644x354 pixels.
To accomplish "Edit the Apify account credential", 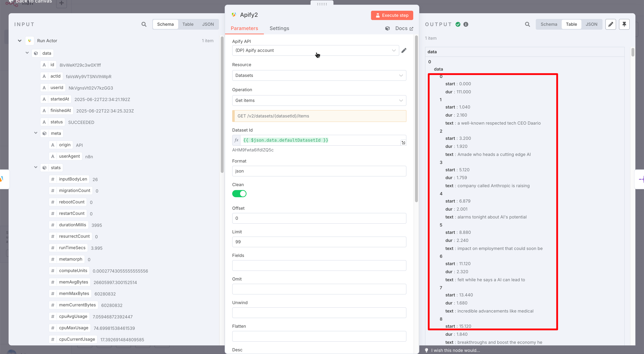I will pos(404,50).
